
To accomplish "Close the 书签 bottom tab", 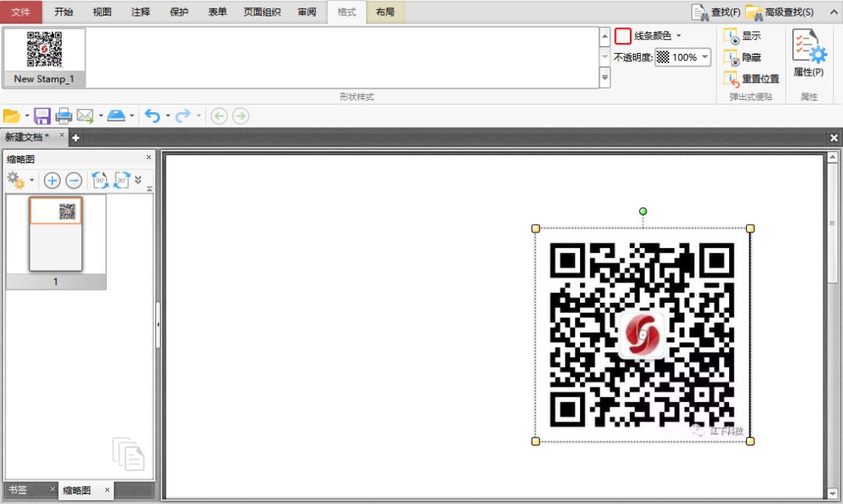I will [52, 489].
